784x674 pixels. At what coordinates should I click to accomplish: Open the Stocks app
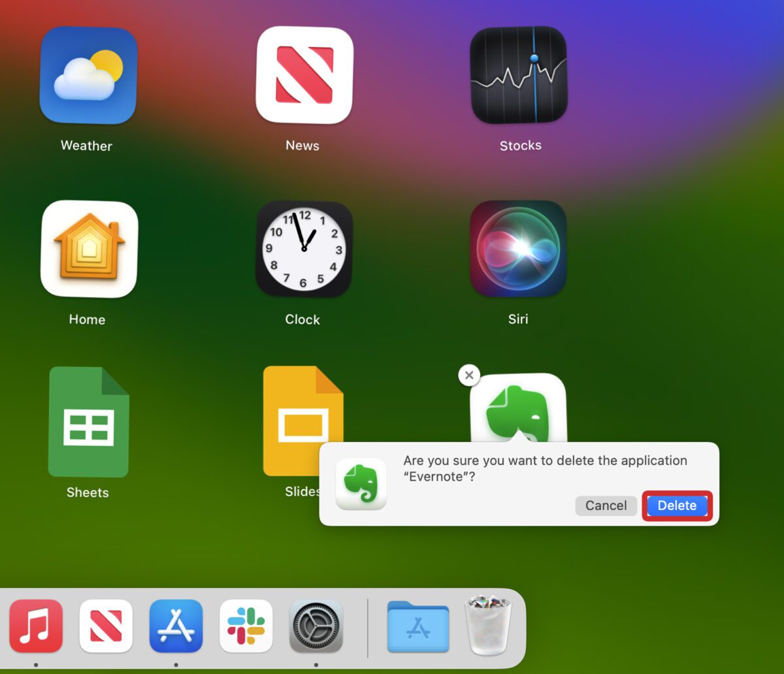pos(519,76)
